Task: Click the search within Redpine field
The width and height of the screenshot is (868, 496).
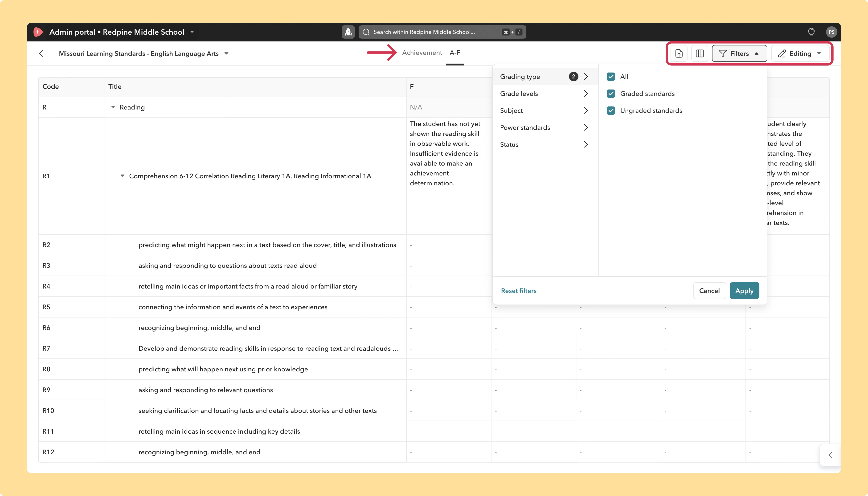Action: [442, 32]
